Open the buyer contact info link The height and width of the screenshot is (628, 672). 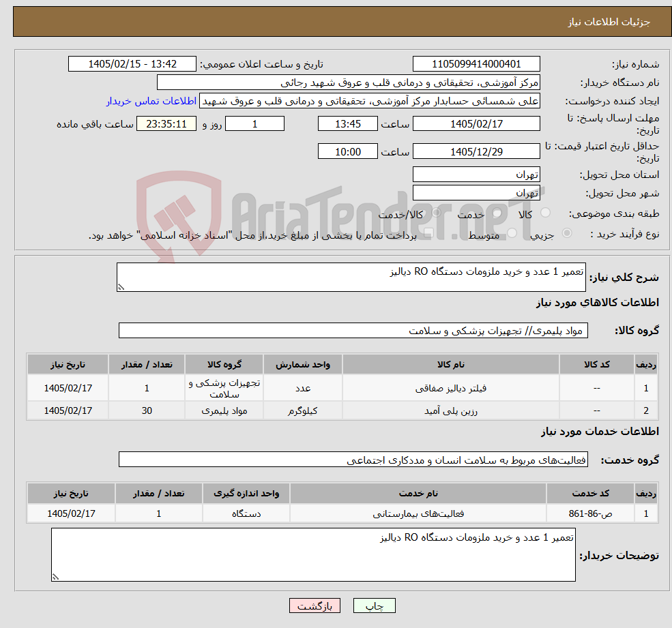pos(151,101)
